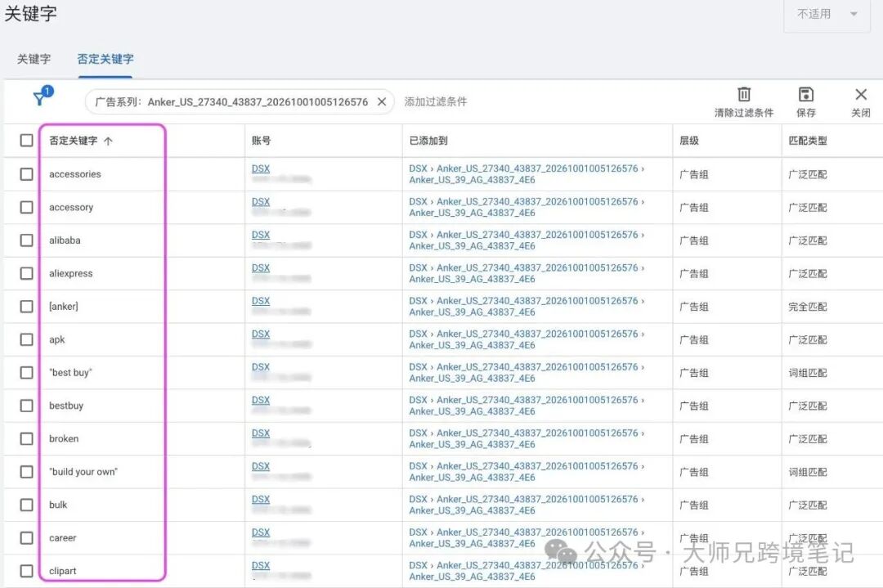
Task: Open DSX account link in broken row
Action: click(x=261, y=433)
